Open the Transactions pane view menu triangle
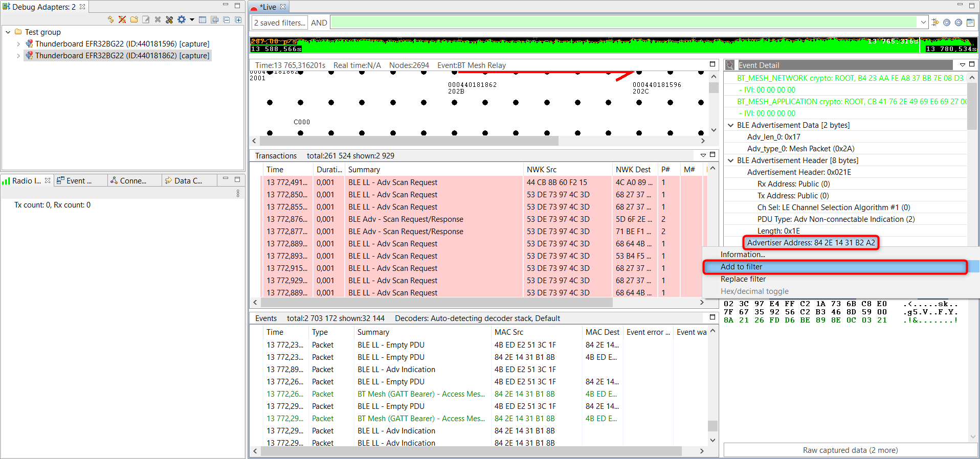Viewport: 980px width, 459px height. [703, 155]
